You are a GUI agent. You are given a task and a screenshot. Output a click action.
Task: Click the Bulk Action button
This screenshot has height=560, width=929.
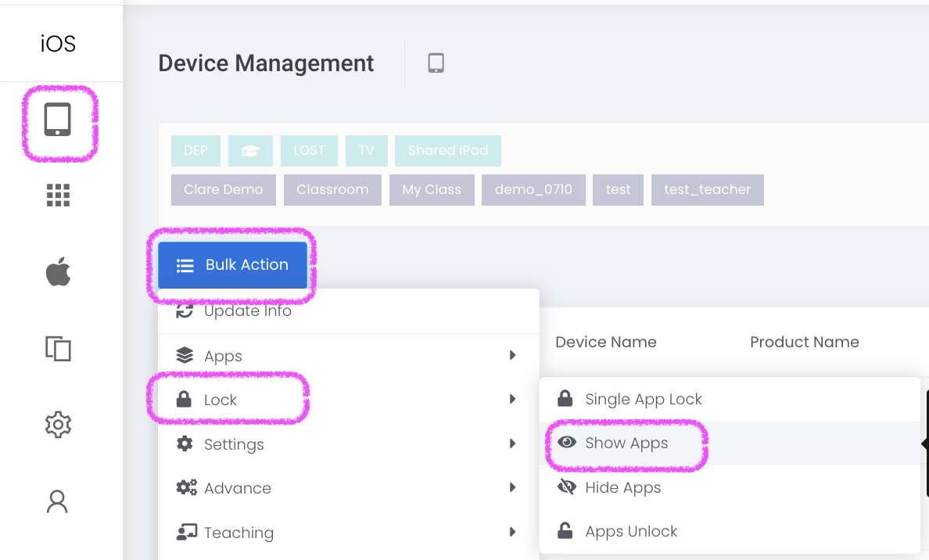232,265
